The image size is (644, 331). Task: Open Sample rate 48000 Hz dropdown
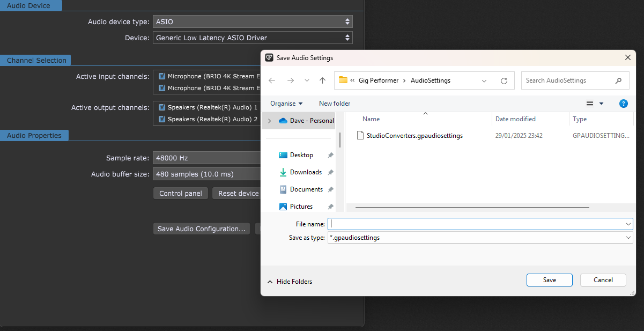(207, 158)
